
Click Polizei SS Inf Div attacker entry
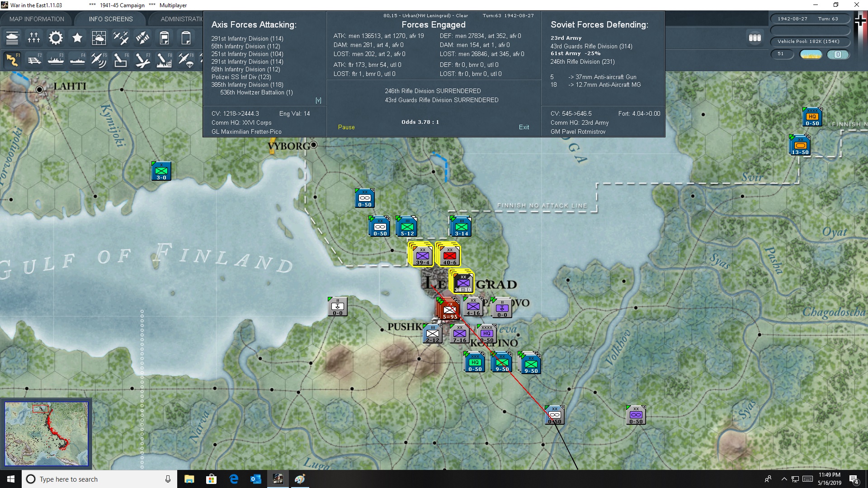pos(241,77)
